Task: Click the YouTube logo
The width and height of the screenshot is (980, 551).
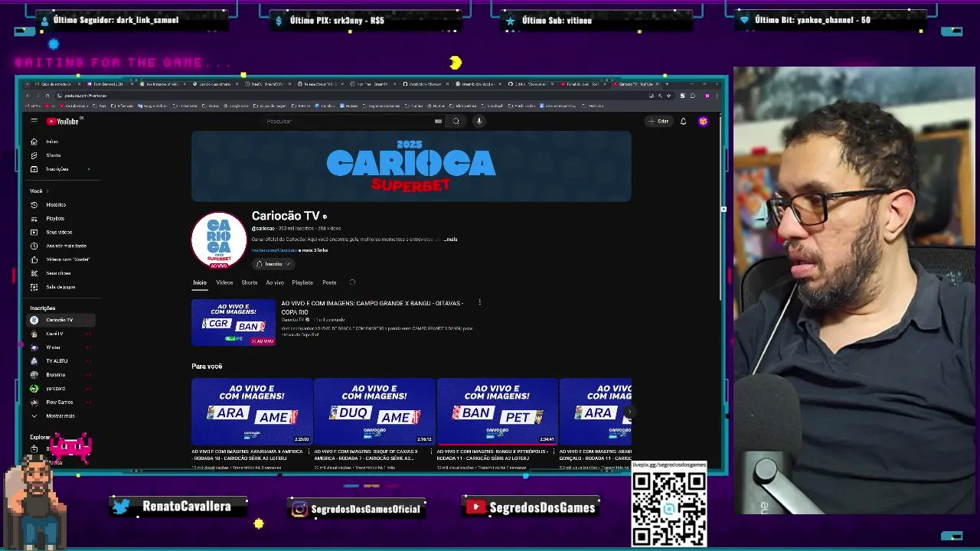Action: pyautogui.click(x=63, y=121)
